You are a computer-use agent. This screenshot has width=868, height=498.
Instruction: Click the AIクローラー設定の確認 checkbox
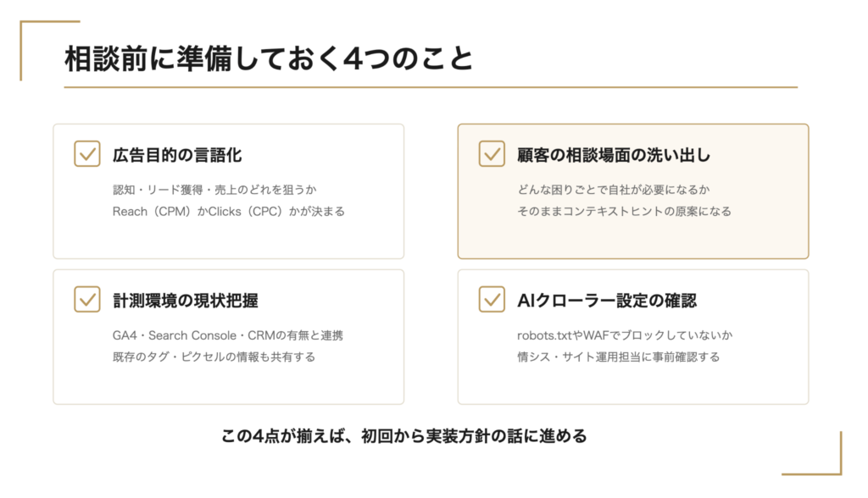point(492,299)
